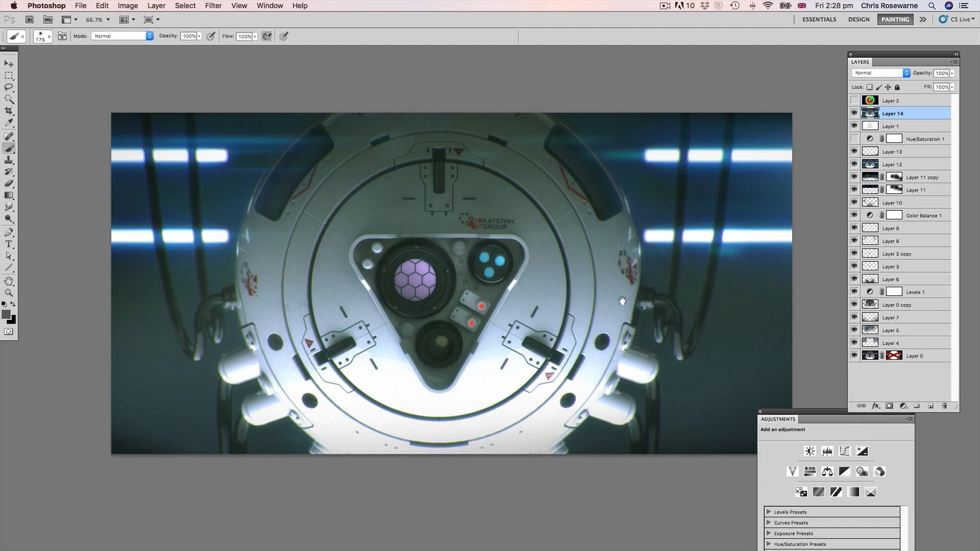Activate the Gradient tool
The width and height of the screenshot is (980, 551).
9,195
